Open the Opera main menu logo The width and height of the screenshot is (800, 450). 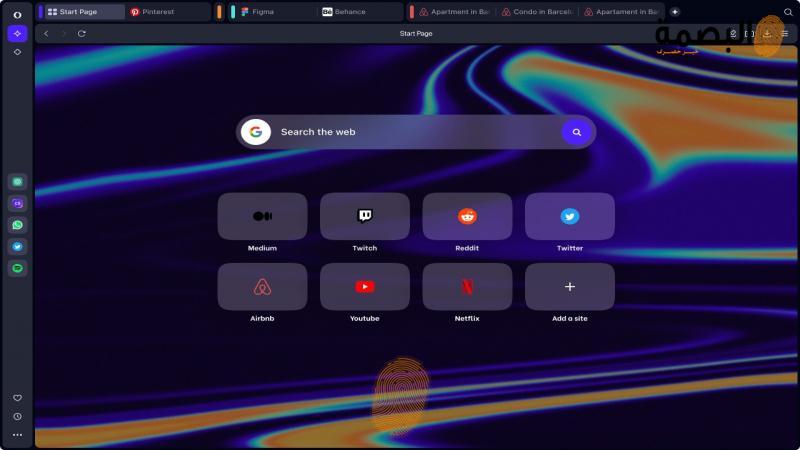(17, 15)
